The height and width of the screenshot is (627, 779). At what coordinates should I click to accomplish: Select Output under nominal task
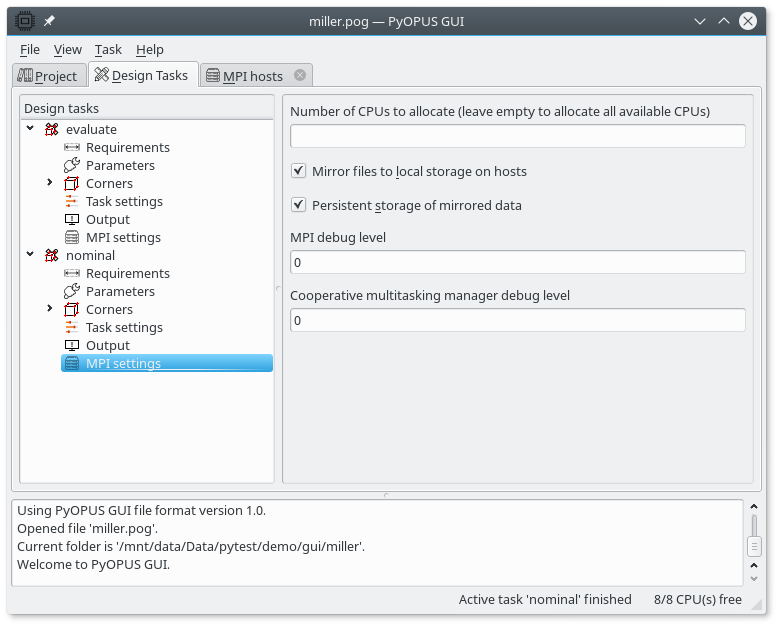107,346
